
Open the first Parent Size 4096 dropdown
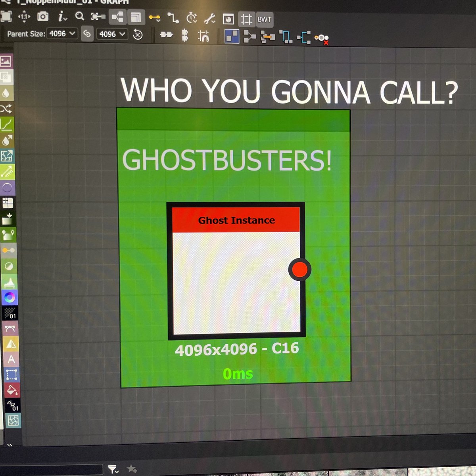pos(62,34)
